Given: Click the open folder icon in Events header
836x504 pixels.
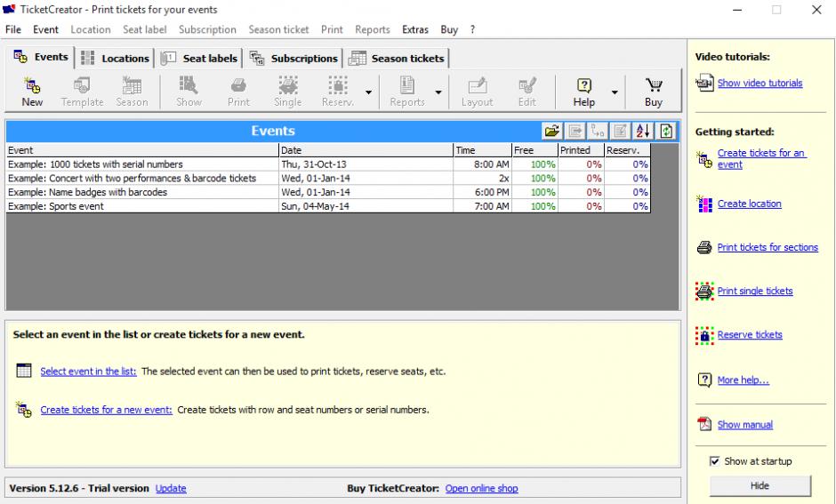Looking at the screenshot, I should pos(551,131).
